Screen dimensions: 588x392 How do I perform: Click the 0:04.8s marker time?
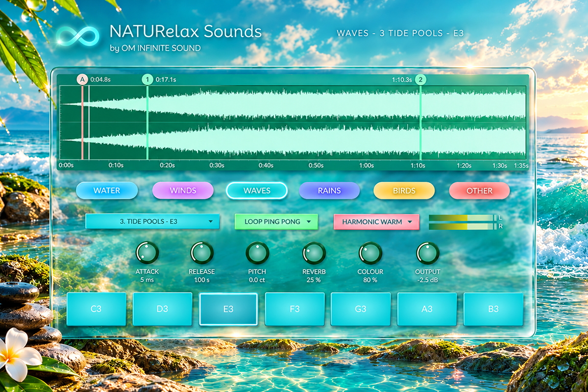pyautogui.click(x=100, y=79)
